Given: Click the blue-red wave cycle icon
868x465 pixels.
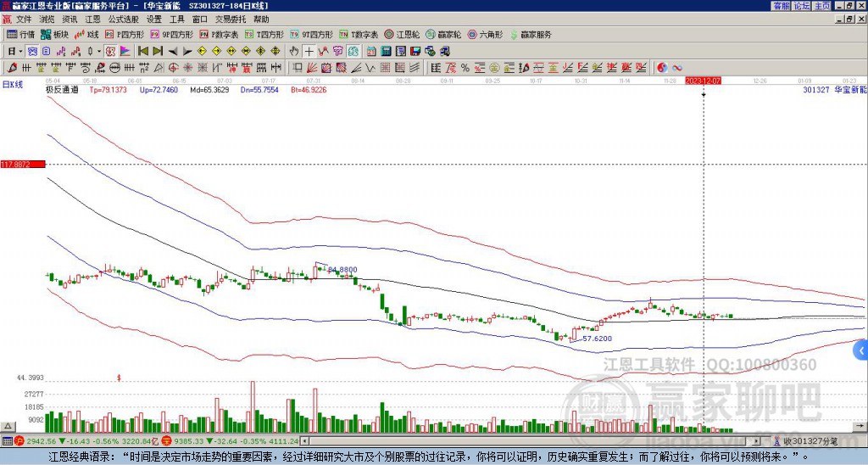Looking at the screenshot, I should [x=677, y=68].
